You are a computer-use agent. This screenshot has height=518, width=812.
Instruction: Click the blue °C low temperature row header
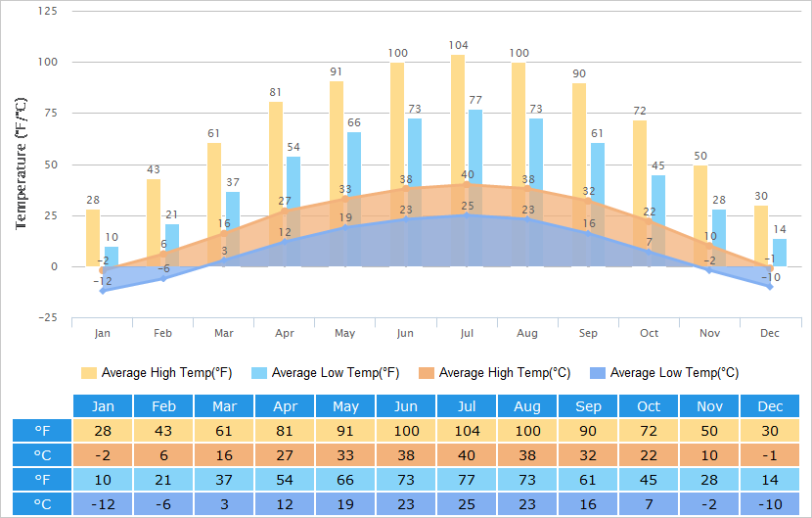click(42, 504)
